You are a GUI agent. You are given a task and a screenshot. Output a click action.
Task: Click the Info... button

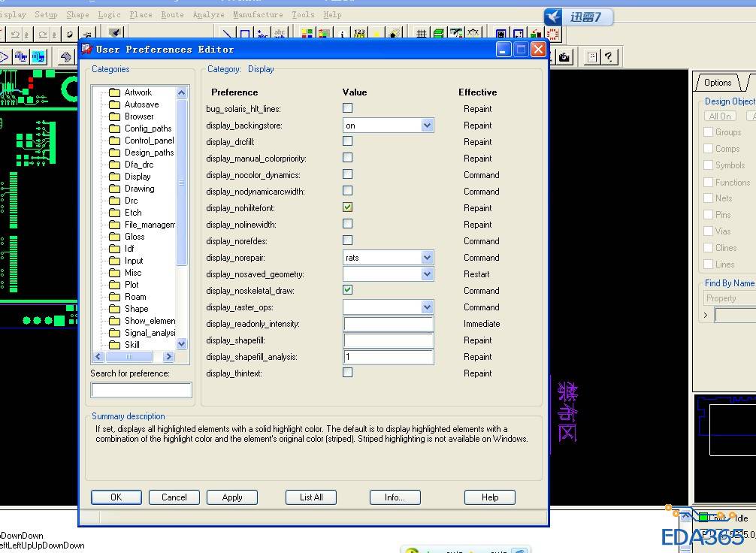(x=395, y=497)
